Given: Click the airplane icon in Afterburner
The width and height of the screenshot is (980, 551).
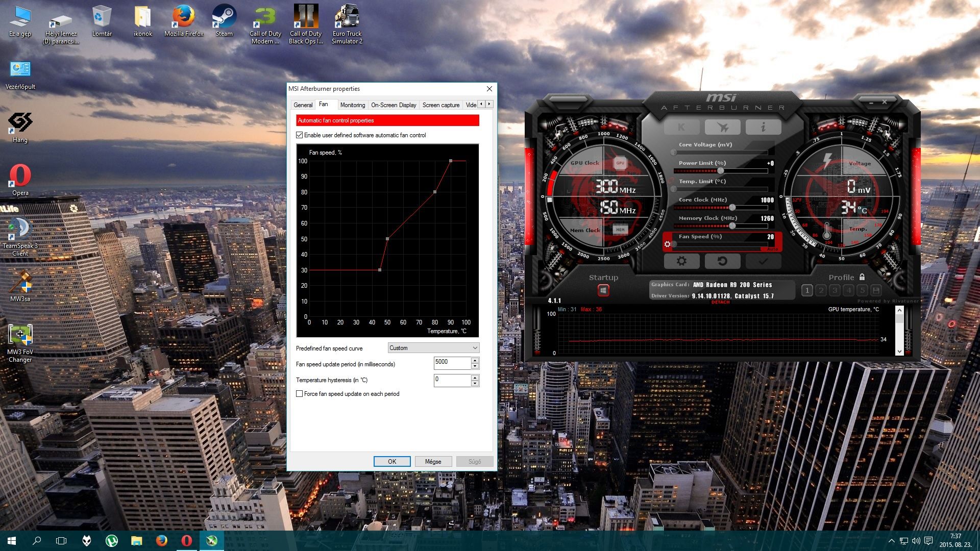Looking at the screenshot, I should (722, 127).
